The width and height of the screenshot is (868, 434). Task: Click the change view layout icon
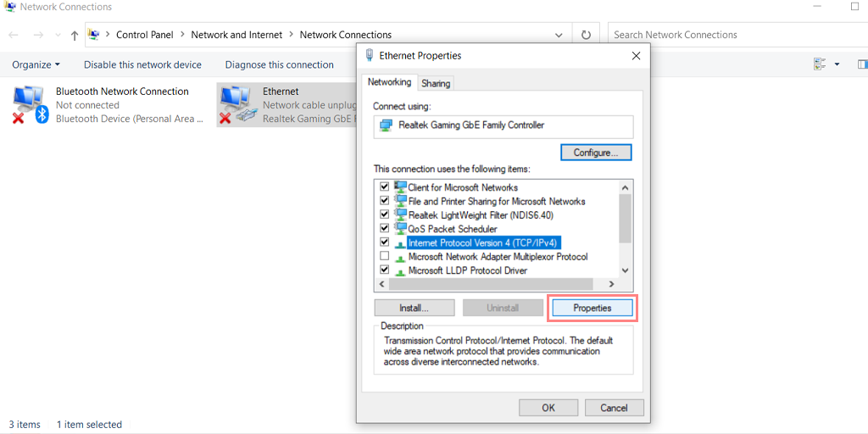click(x=820, y=64)
